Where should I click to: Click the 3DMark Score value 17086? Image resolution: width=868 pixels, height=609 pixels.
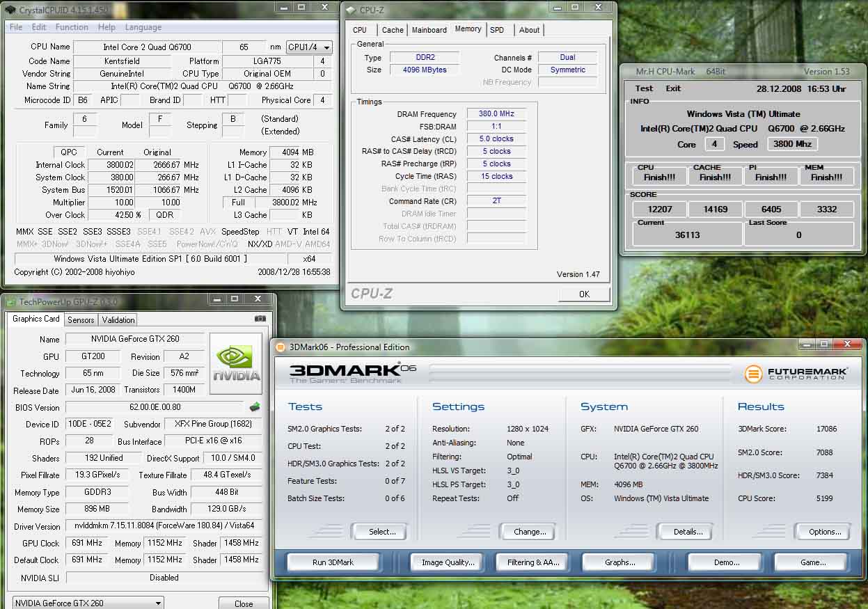click(x=826, y=429)
